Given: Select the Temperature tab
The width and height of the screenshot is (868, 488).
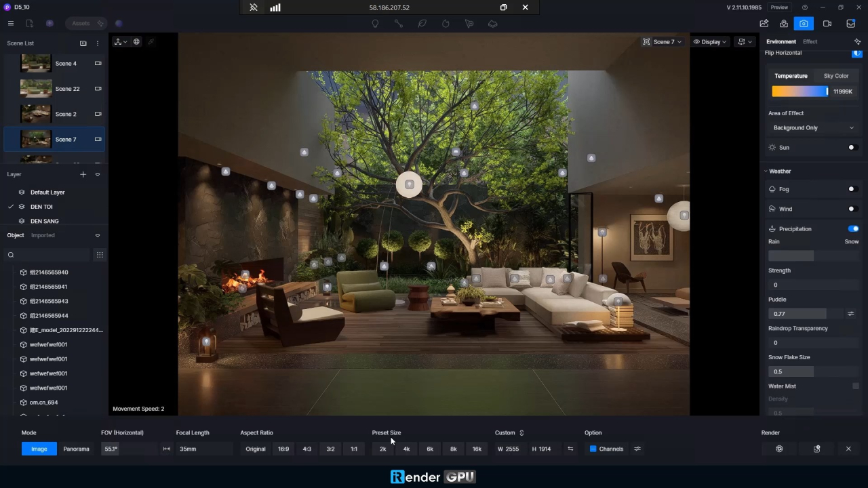Looking at the screenshot, I should 791,76.
